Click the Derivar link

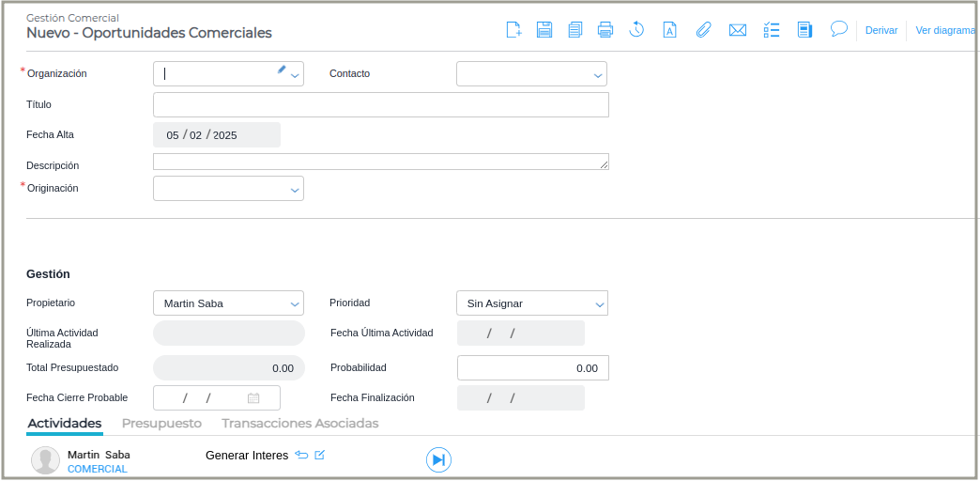(x=881, y=30)
